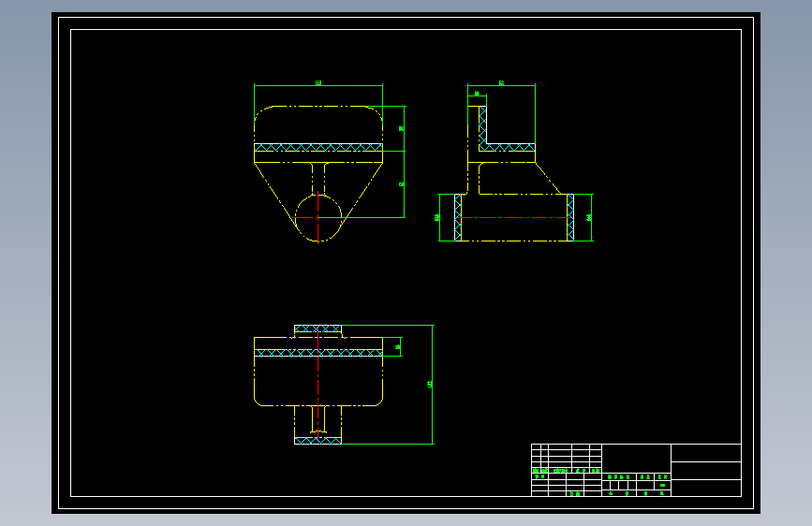Select the tall vertical dimension beside the bottom view
This screenshot has height=526, width=812.
431,384
